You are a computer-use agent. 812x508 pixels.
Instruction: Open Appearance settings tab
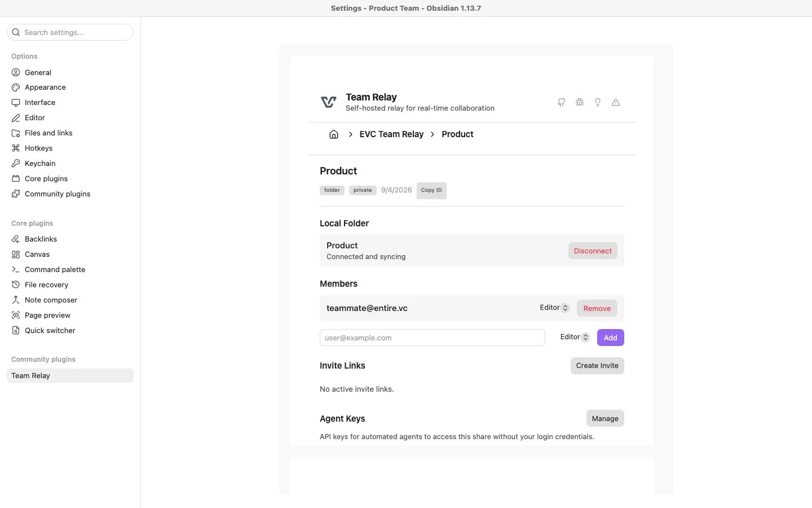click(70, 87)
